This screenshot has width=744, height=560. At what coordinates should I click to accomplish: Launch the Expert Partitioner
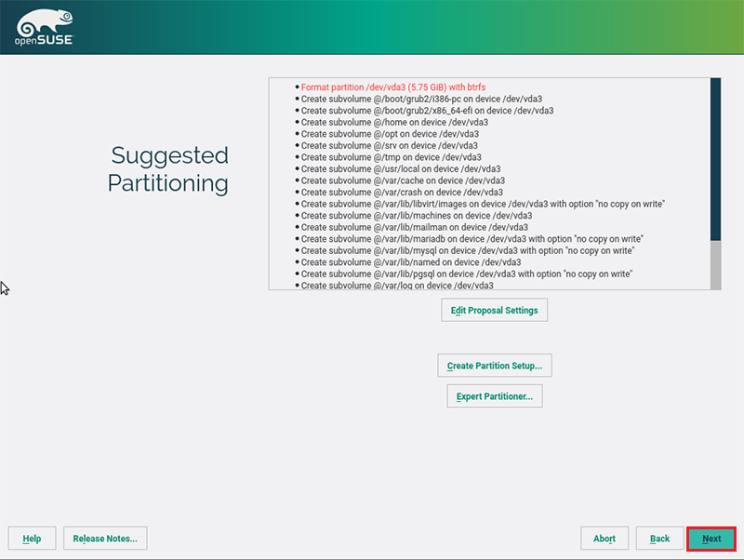pyautogui.click(x=494, y=396)
